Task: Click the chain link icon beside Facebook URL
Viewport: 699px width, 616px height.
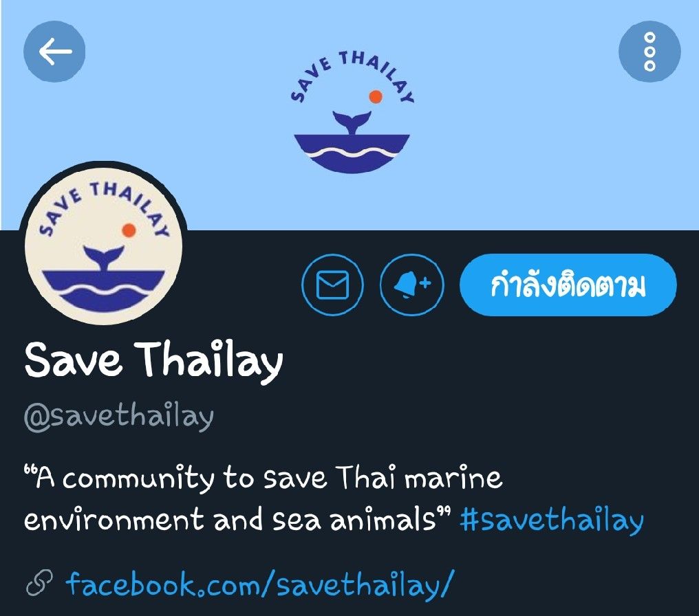Action: coord(39,583)
